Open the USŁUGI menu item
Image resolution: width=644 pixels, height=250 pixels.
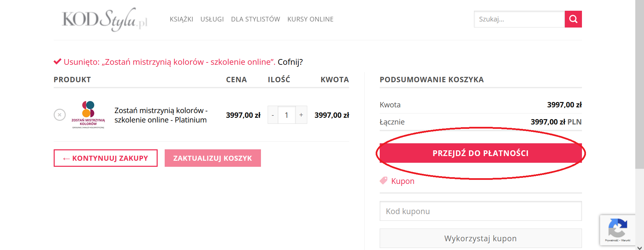212,19
